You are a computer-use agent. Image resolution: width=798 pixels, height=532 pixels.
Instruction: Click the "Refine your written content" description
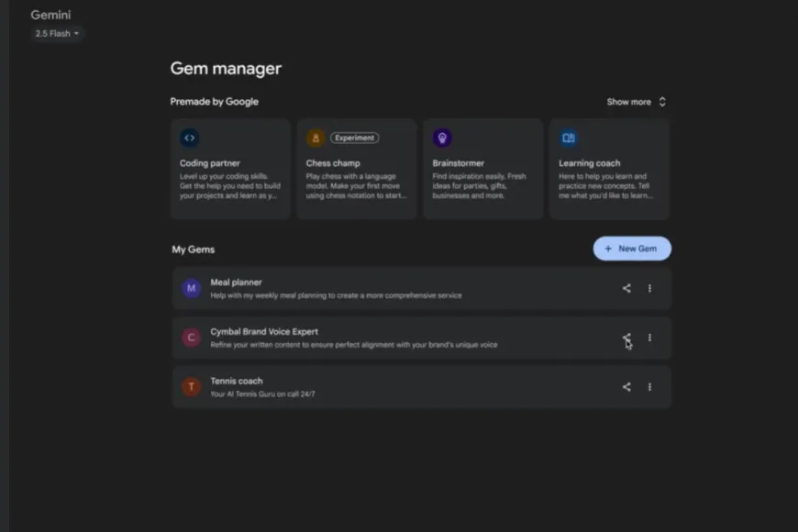click(x=354, y=345)
